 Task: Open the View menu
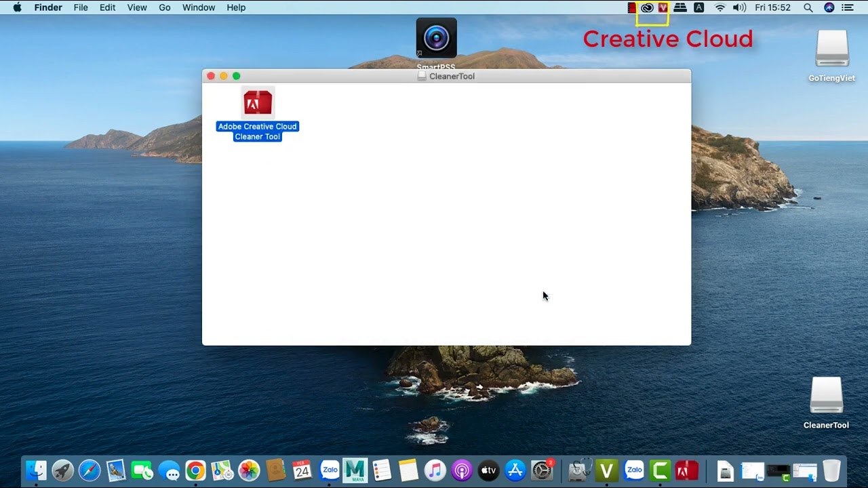tap(137, 7)
